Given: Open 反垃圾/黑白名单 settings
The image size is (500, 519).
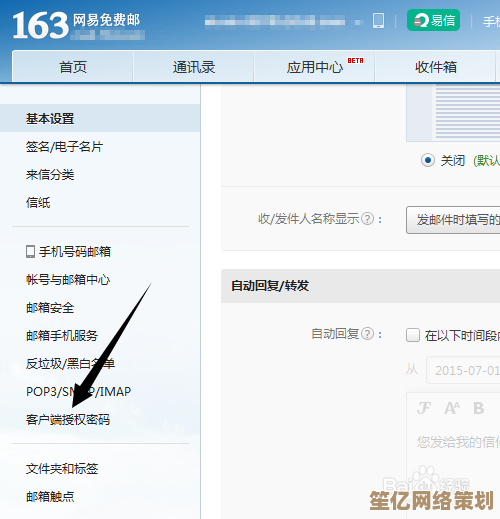Looking at the screenshot, I should coord(70,364).
